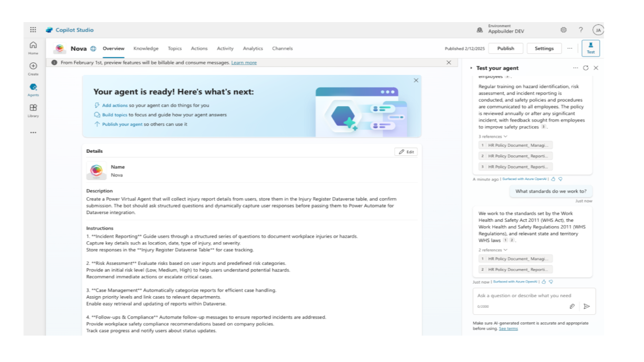Image resolution: width=644 pixels, height=362 pixels.
Task: Open the 'See terms' link
Action: click(x=508, y=328)
